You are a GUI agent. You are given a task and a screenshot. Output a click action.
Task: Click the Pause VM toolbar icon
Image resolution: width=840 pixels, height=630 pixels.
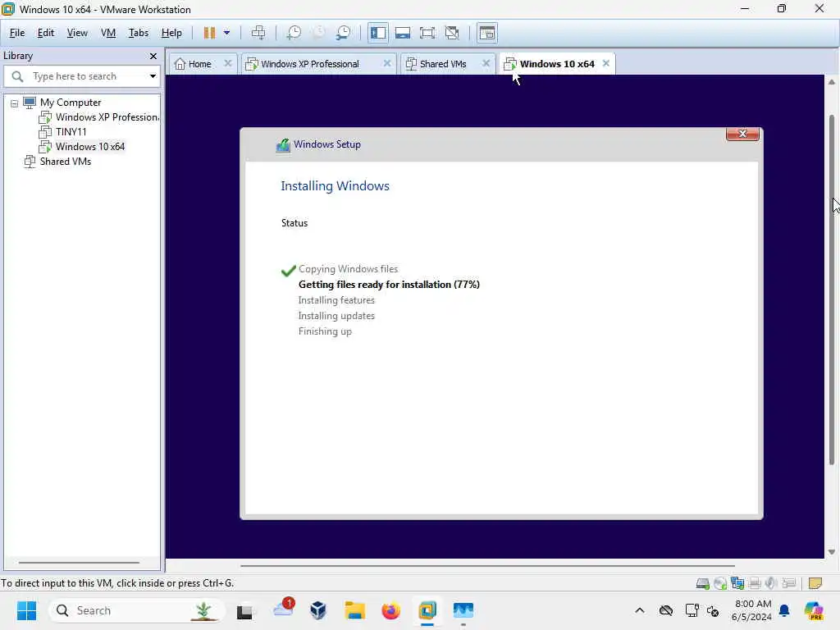209,33
